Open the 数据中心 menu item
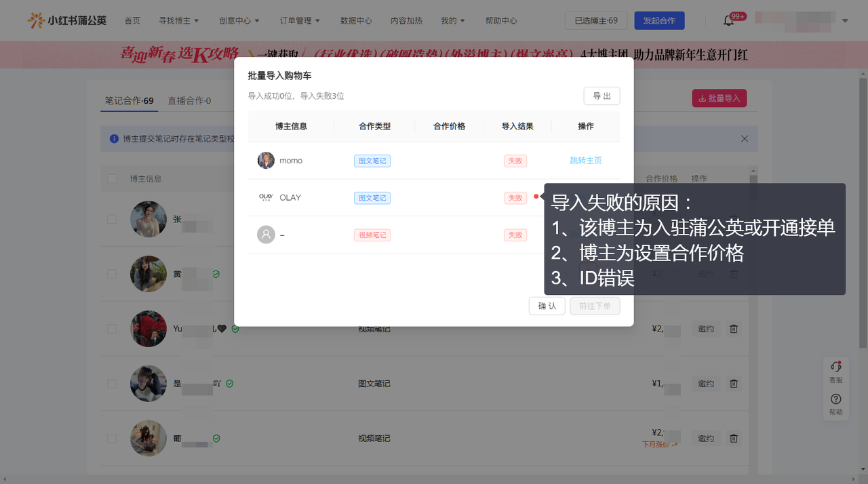Viewport: 868px width, 484px height. [356, 20]
